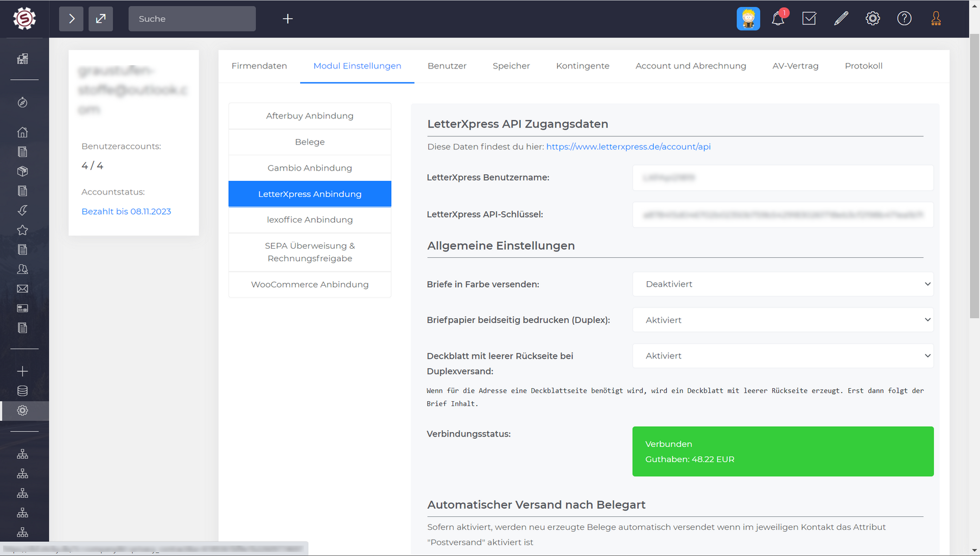
Task: Click the star favorites icon in sidebar
Action: (22, 230)
